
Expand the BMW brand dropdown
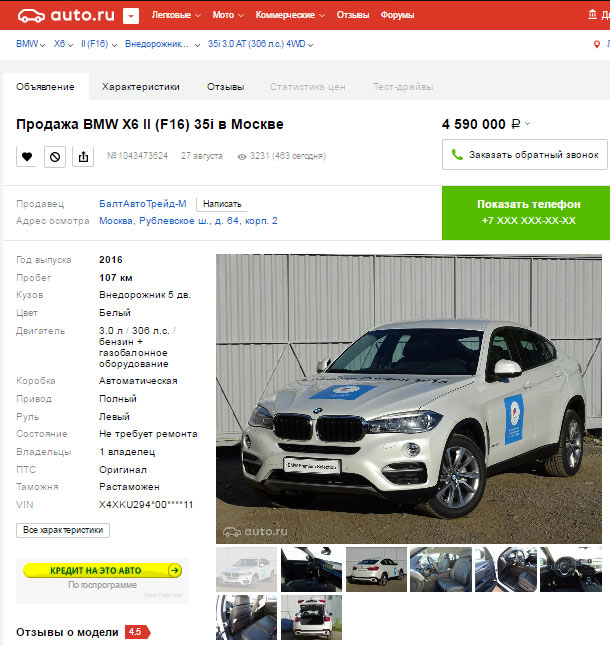30,44
